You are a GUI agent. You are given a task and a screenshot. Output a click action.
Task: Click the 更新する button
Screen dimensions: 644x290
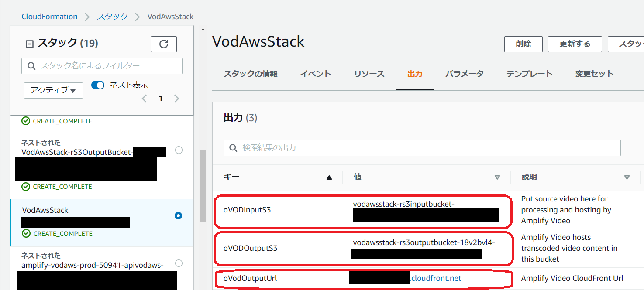coord(575,44)
